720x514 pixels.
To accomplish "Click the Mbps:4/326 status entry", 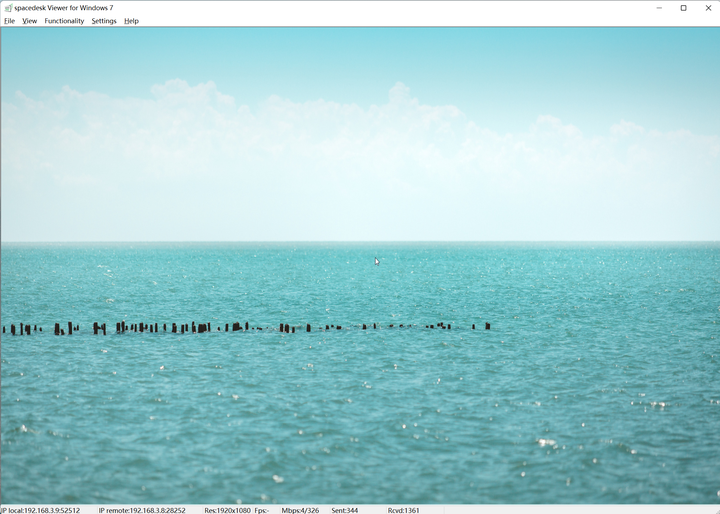I will coord(300,510).
